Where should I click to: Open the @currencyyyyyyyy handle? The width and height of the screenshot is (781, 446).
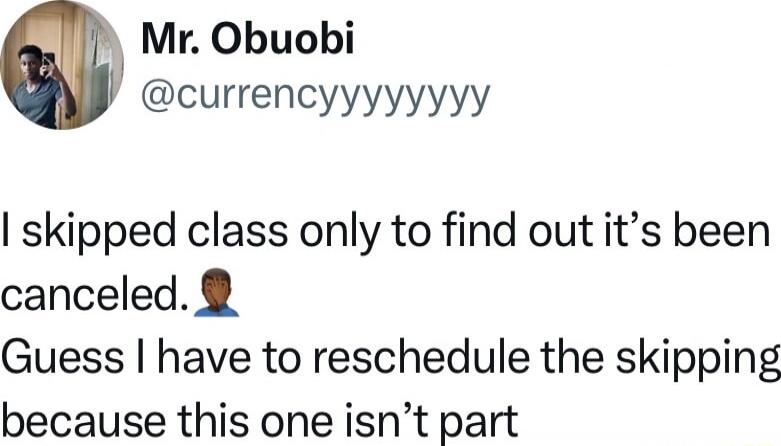pyautogui.click(x=316, y=98)
